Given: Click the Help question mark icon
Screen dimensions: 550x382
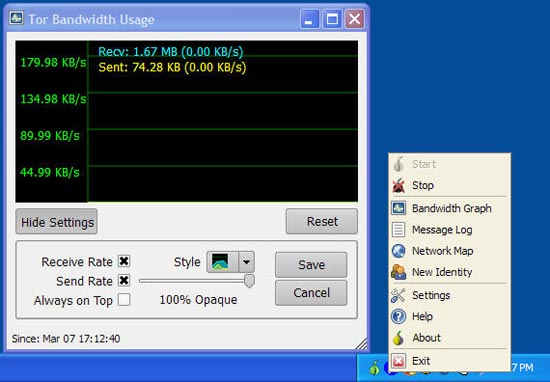Looking at the screenshot, I should (x=399, y=317).
